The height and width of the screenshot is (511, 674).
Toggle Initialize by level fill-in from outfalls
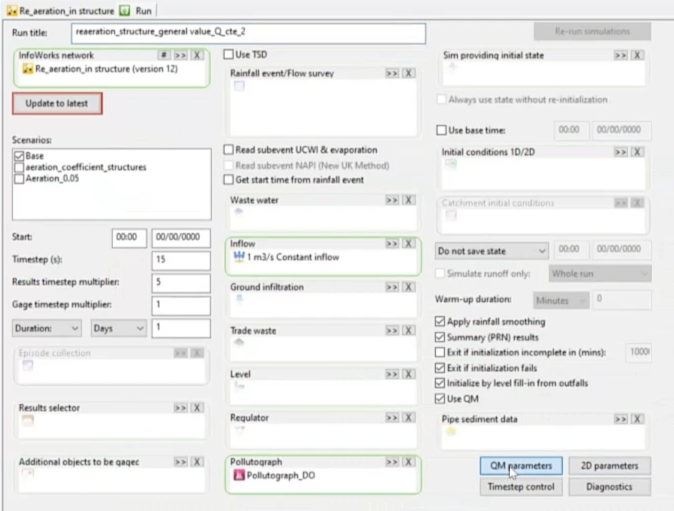point(440,383)
